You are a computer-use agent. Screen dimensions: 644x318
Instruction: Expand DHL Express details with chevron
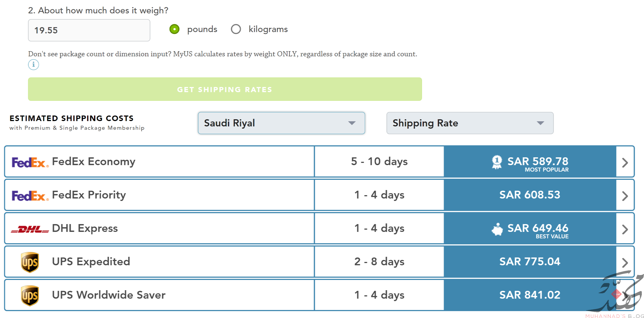[625, 229]
